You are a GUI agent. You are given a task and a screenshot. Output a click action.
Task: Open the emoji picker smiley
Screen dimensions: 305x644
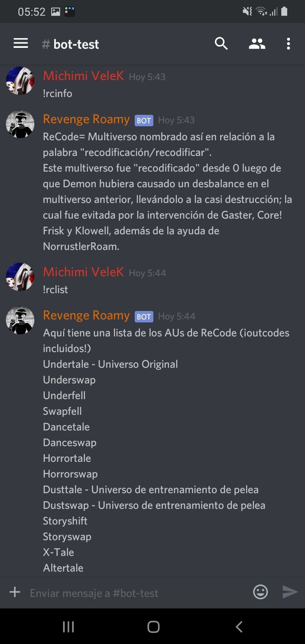(261, 592)
